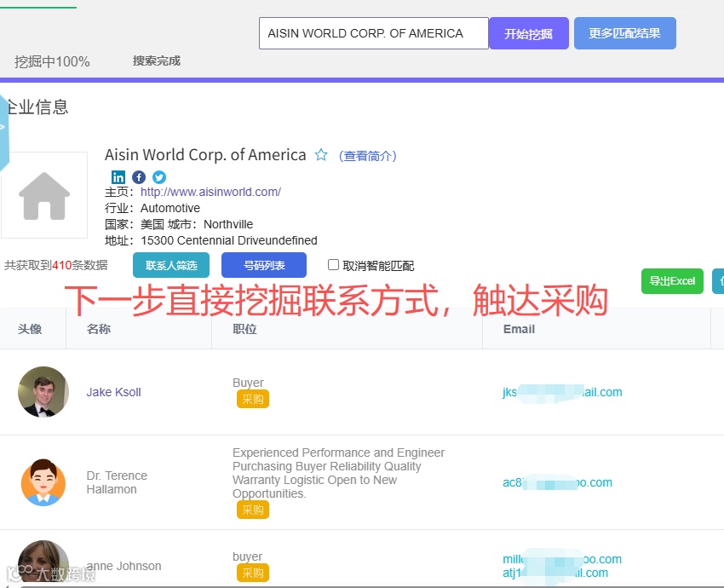Image resolution: width=724 pixels, height=588 pixels.
Task: Click Jake Ksoll's email address
Action: pyautogui.click(x=562, y=392)
